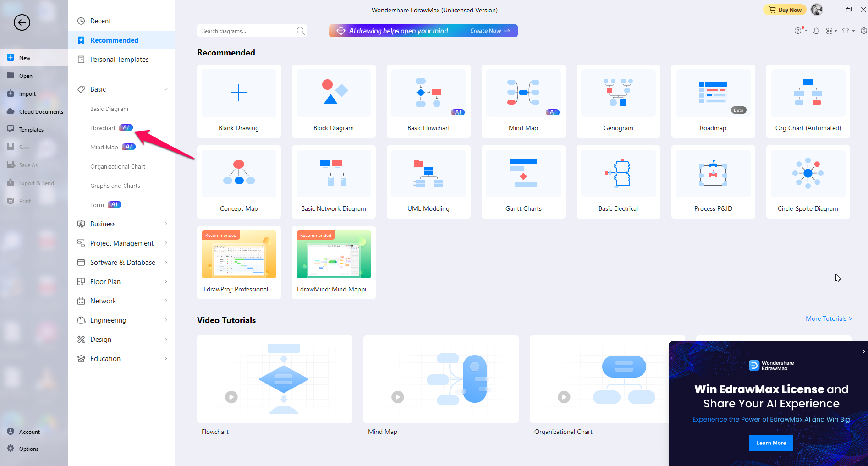868x466 pixels.
Task: Play the Organizational Chart video tutorial
Action: coord(564,397)
